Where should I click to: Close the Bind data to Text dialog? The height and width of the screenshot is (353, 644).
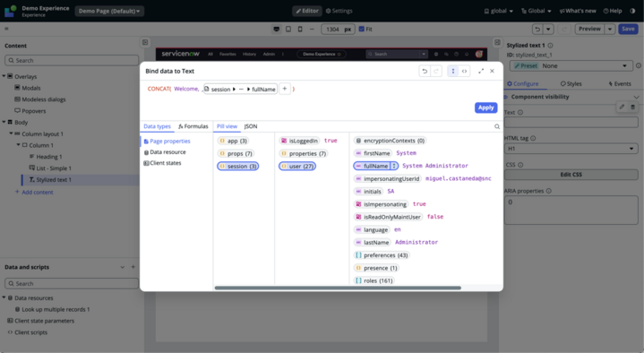[492, 71]
